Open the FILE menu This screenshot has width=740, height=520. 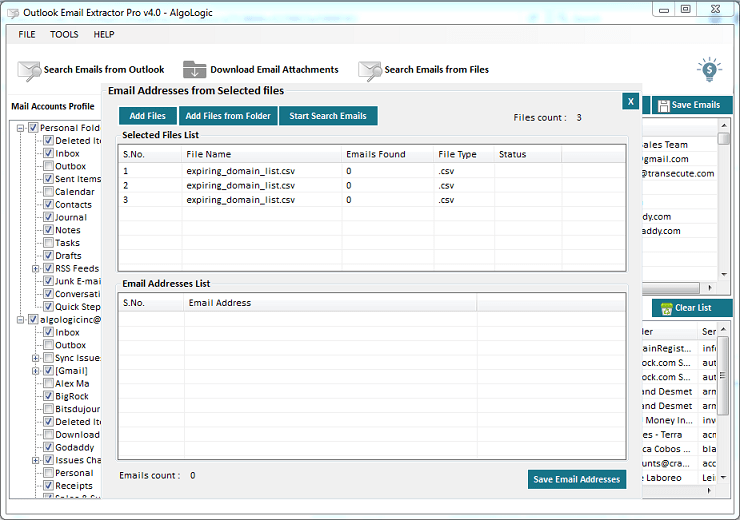[x=27, y=35]
